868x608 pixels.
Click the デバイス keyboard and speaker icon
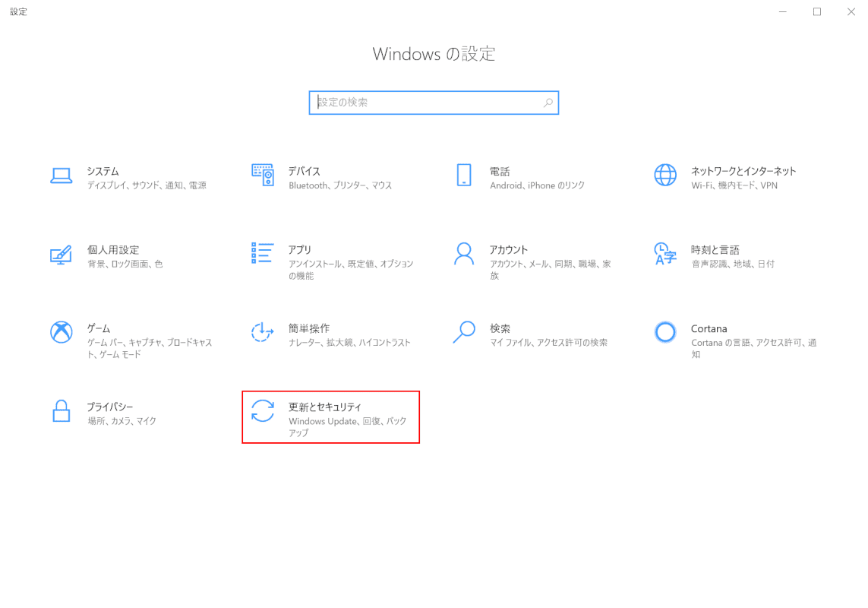[263, 175]
